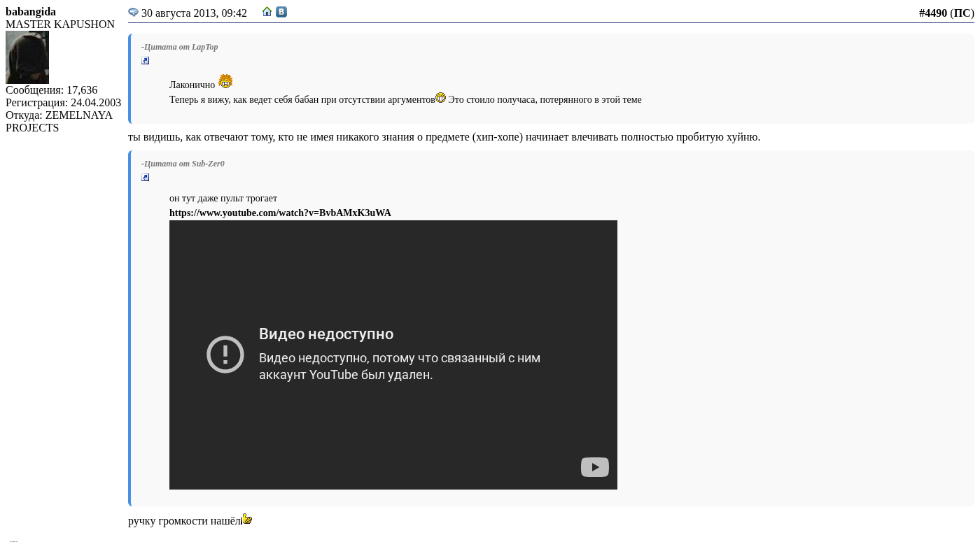Jump to Sub-Zer0's original post arrow icon
The height and width of the screenshot is (542, 980).
[146, 178]
